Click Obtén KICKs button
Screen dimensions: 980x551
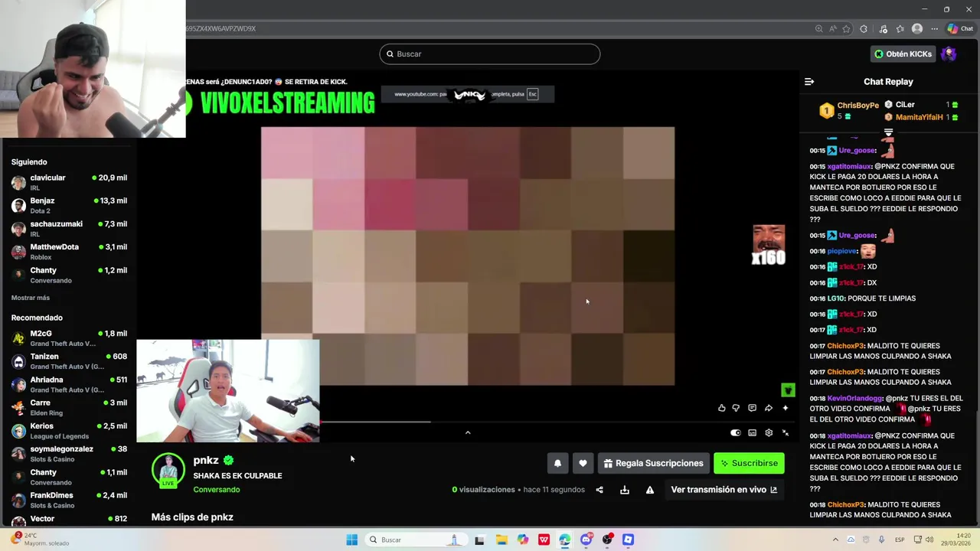click(903, 54)
